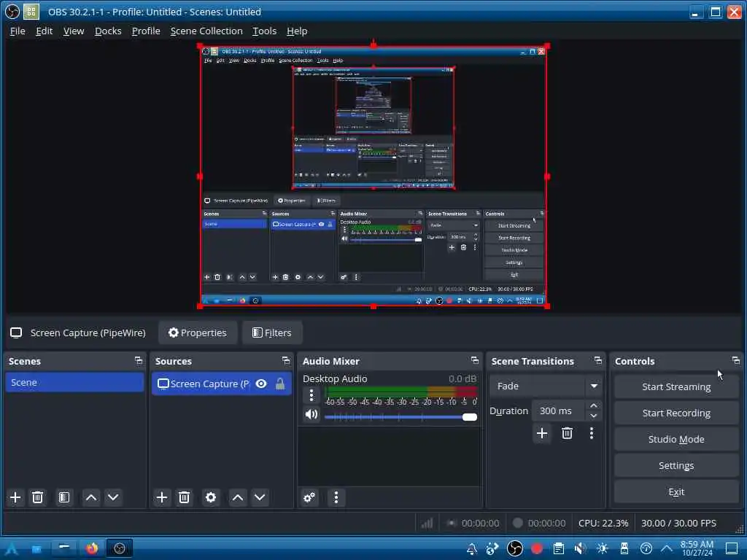
Task: Open source properties gear in Sources dock
Action: click(x=211, y=497)
